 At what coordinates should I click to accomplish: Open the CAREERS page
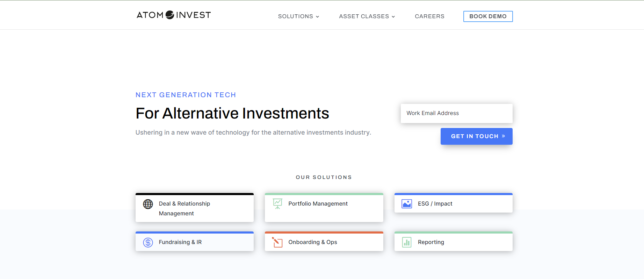pos(429,16)
